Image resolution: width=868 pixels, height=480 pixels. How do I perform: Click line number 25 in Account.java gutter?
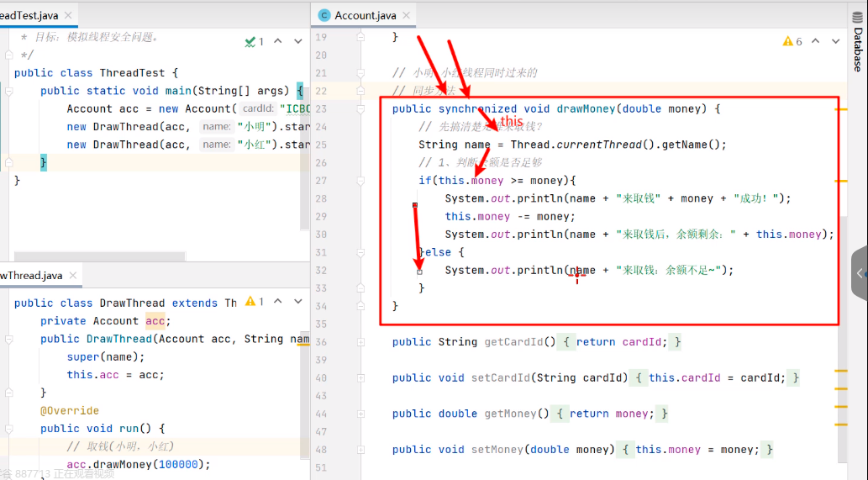click(321, 145)
